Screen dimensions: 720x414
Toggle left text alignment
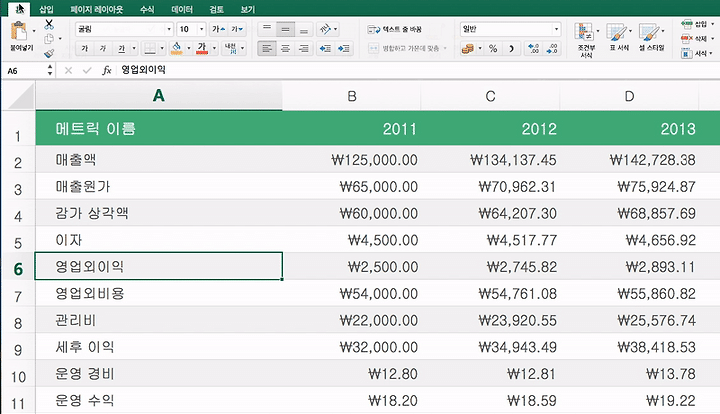267,48
